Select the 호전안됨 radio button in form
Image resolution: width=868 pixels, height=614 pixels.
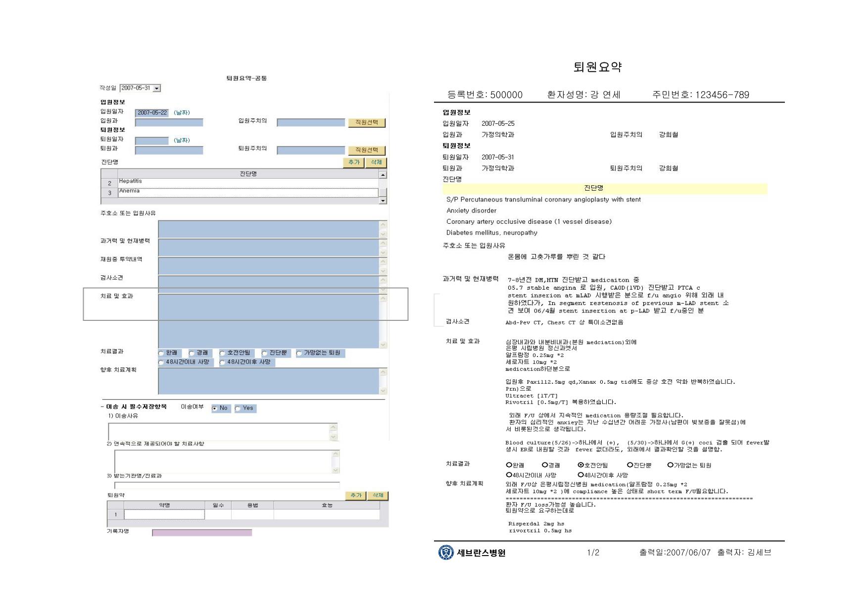223,353
